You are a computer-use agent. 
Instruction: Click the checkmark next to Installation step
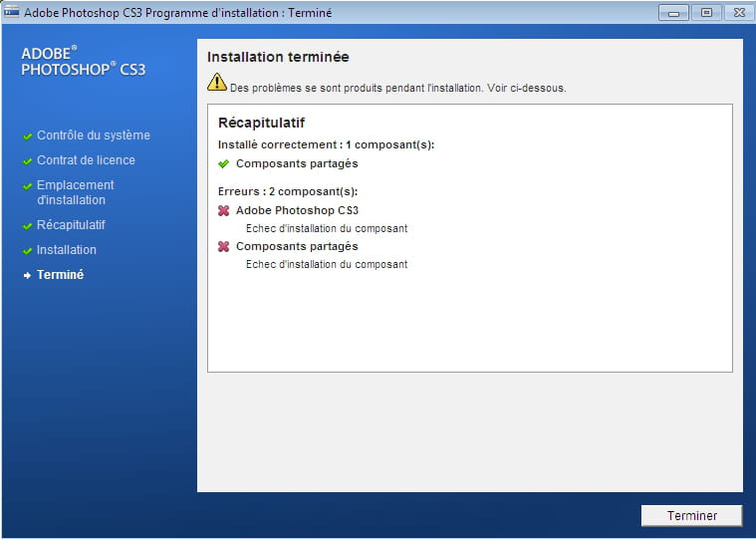tap(28, 251)
